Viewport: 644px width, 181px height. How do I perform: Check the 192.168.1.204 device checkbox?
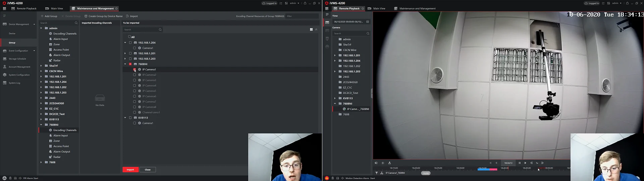click(x=130, y=43)
